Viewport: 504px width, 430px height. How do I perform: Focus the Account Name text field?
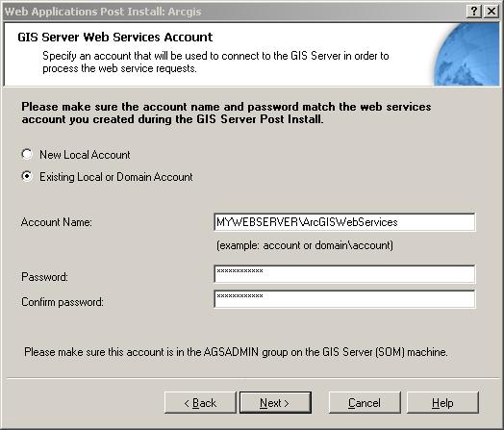(x=344, y=222)
